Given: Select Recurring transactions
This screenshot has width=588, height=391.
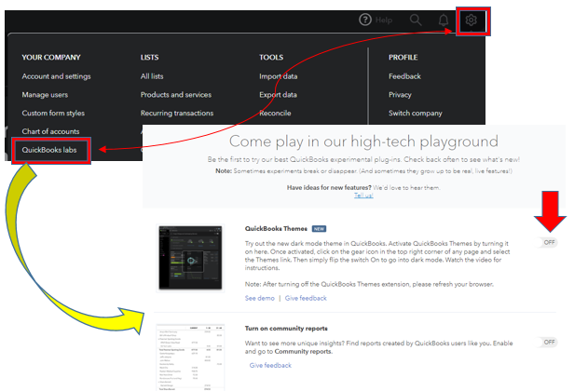Looking at the screenshot, I should tap(177, 113).
